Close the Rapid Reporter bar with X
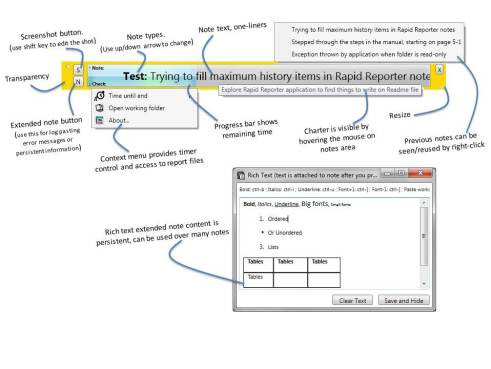The image size is (491, 369). point(439,70)
